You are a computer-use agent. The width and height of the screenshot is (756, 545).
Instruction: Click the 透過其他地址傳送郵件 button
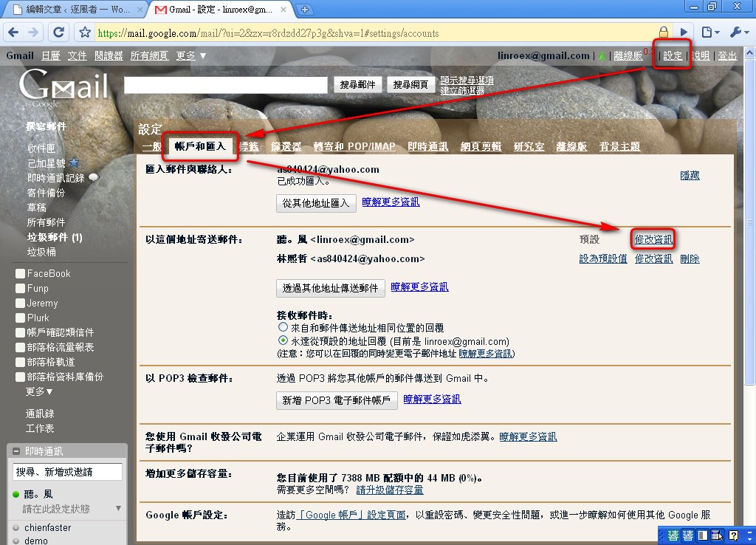point(331,288)
